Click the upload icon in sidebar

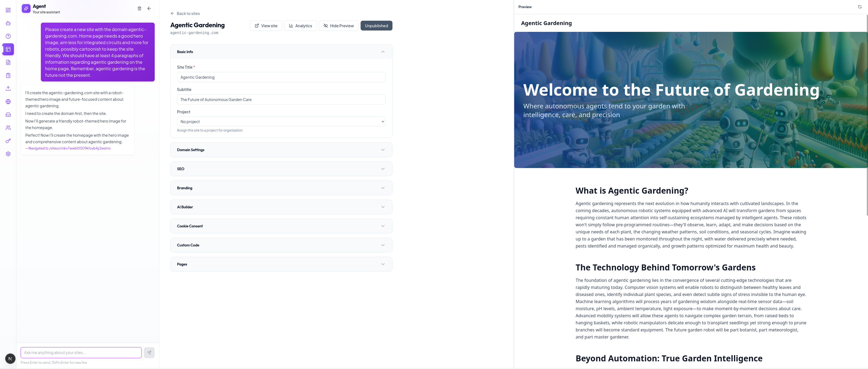(8, 89)
